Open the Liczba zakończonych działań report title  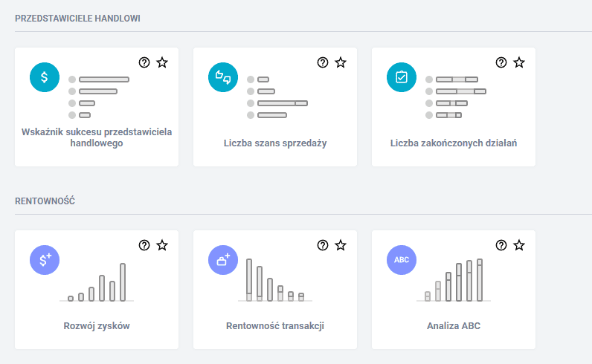pyautogui.click(x=454, y=143)
